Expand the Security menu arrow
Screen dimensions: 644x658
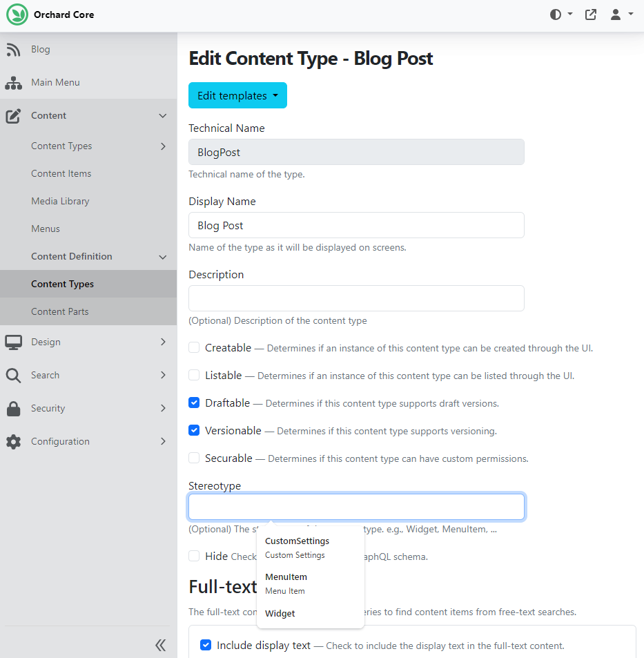coord(163,408)
